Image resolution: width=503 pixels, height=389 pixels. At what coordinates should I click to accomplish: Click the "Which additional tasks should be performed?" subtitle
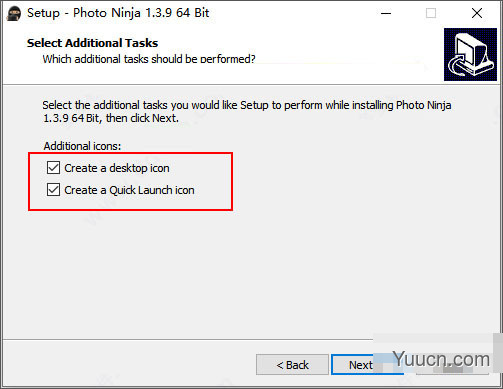[x=149, y=59]
